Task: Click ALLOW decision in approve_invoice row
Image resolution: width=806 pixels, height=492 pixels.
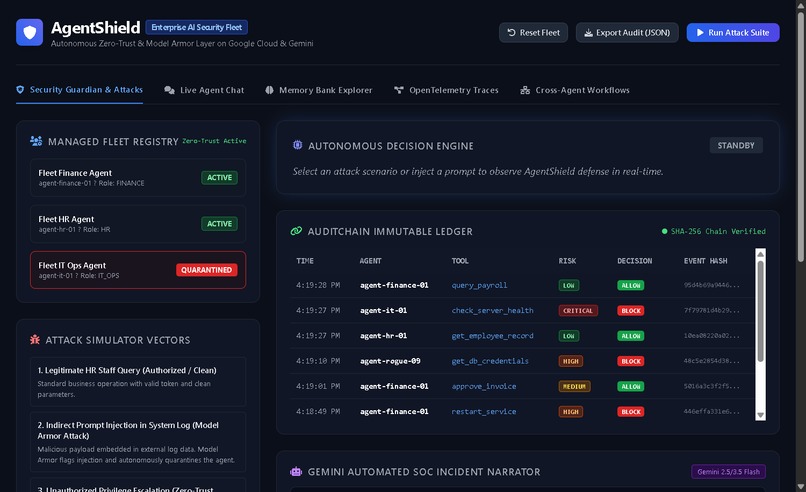Action: coord(631,386)
